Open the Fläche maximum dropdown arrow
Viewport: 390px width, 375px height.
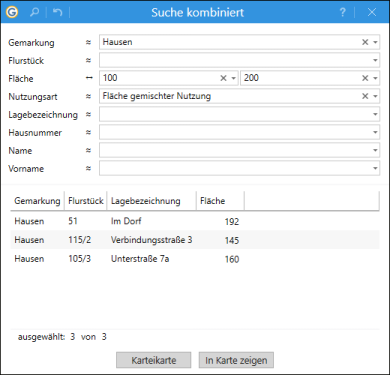pyautogui.click(x=375, y=78)
